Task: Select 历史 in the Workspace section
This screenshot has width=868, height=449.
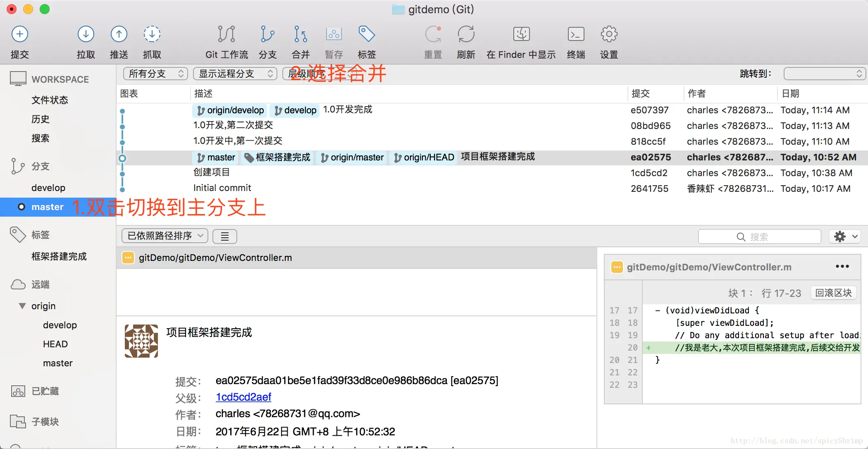Action: pos(41,119)
